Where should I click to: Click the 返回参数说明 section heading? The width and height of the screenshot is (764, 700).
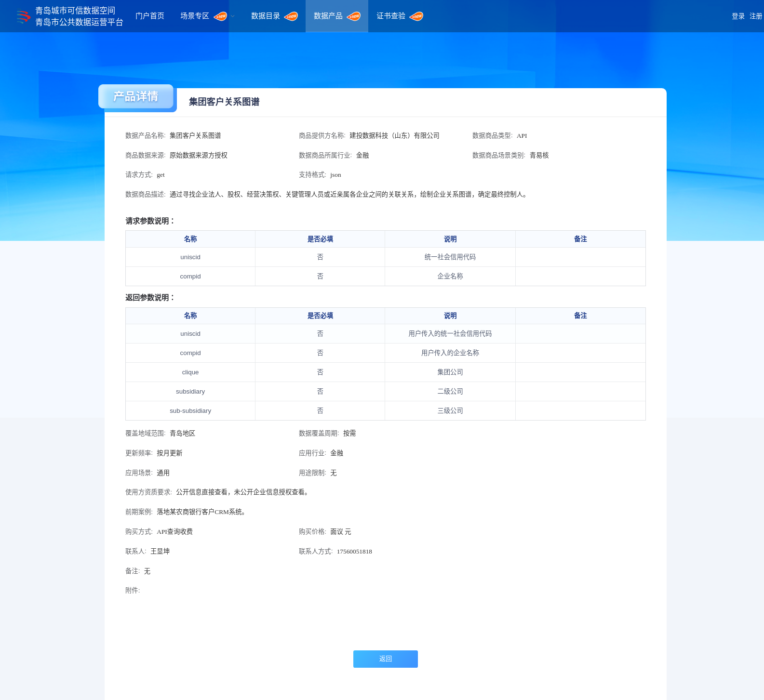point(150,298)
